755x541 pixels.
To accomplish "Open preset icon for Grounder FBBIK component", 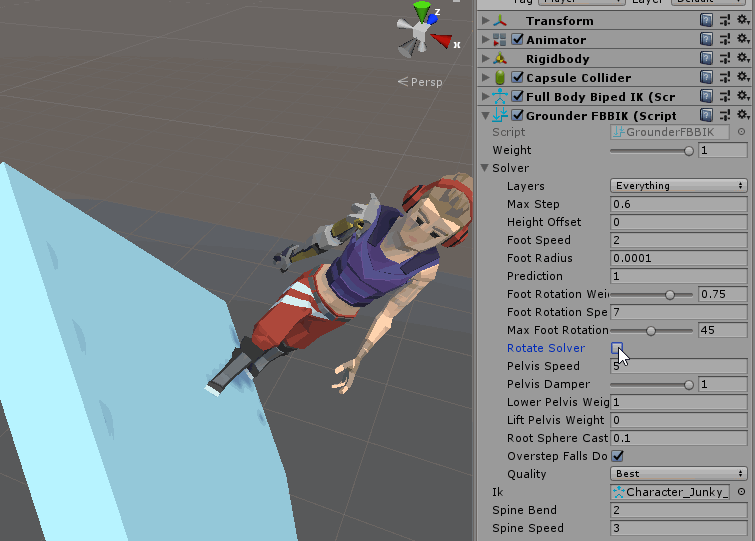I will pyautogui.click(x=725, y=115).
